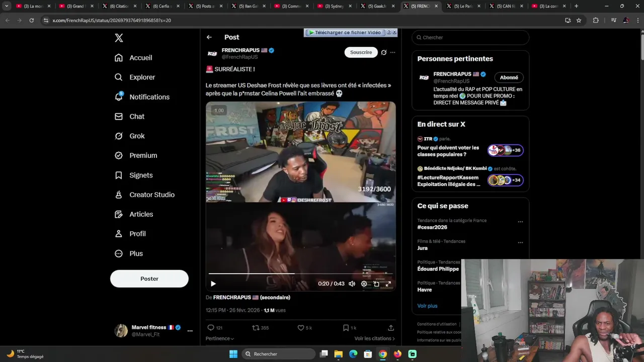Share the post
The width and height of the screenshot is (644, 362).
(x=391, y=328)
